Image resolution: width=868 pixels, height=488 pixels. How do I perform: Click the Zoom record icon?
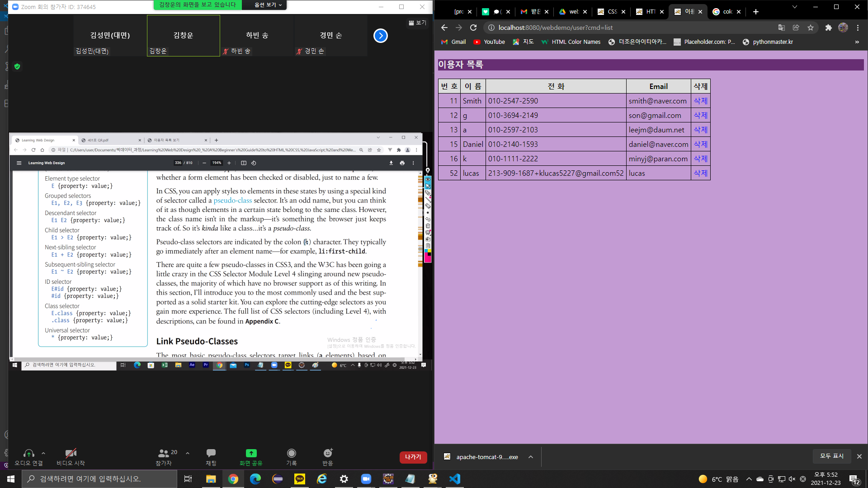[x=292, y=454]
